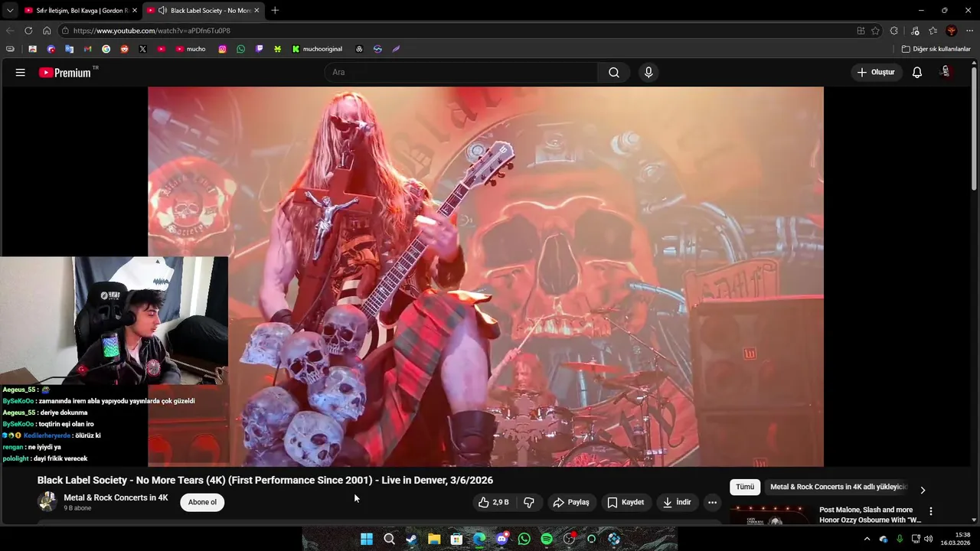Open the WhatsApp bookmark in the bookmarks bar

240,49
